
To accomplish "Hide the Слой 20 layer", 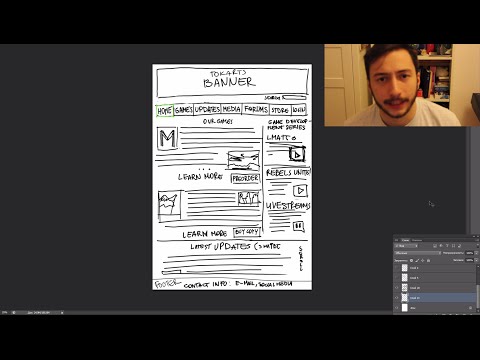I will click(397, 288).
